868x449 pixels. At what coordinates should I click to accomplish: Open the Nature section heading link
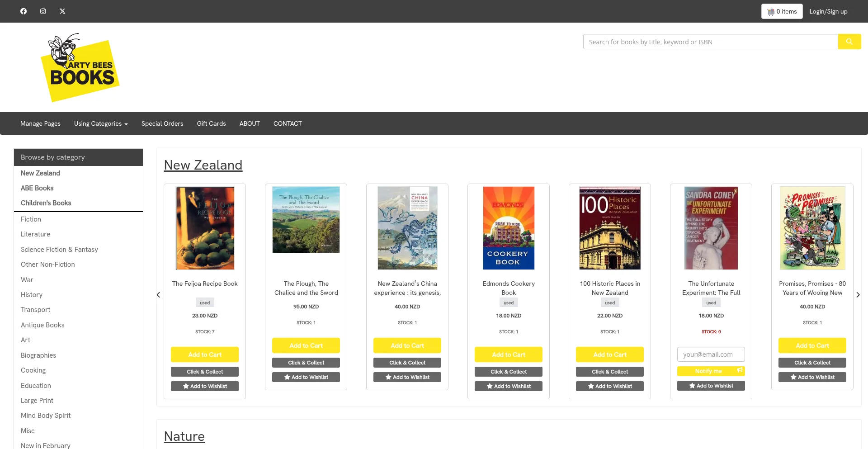(x=184, y=436)
